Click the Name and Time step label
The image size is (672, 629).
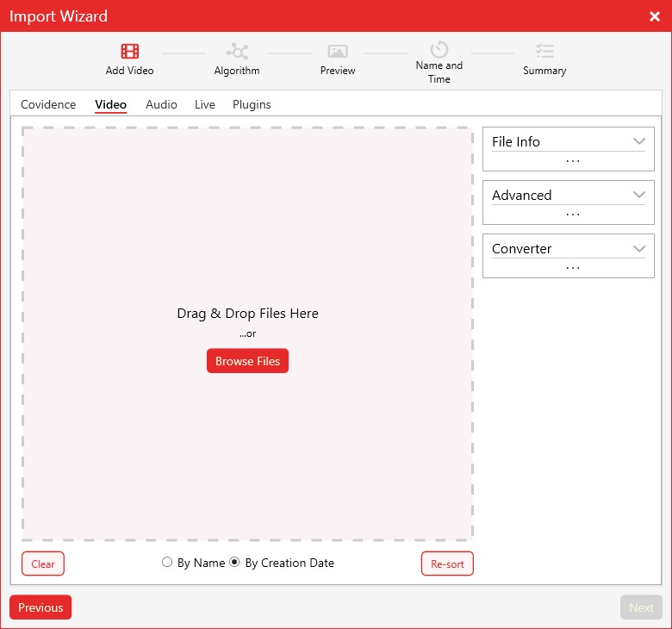439,72
